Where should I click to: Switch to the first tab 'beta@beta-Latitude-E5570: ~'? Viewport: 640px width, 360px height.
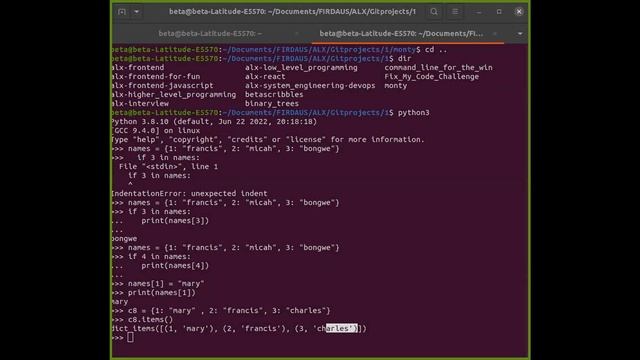[x=210, y=33]
